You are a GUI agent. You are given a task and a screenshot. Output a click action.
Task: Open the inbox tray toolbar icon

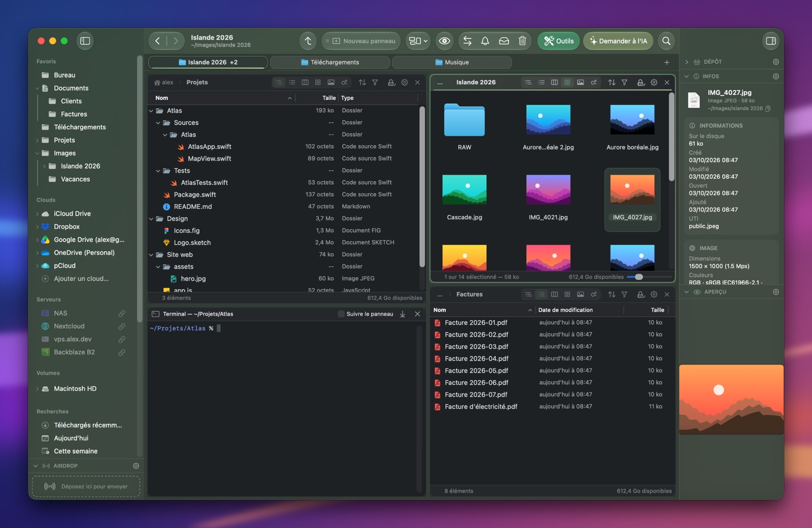pos(504,41)
